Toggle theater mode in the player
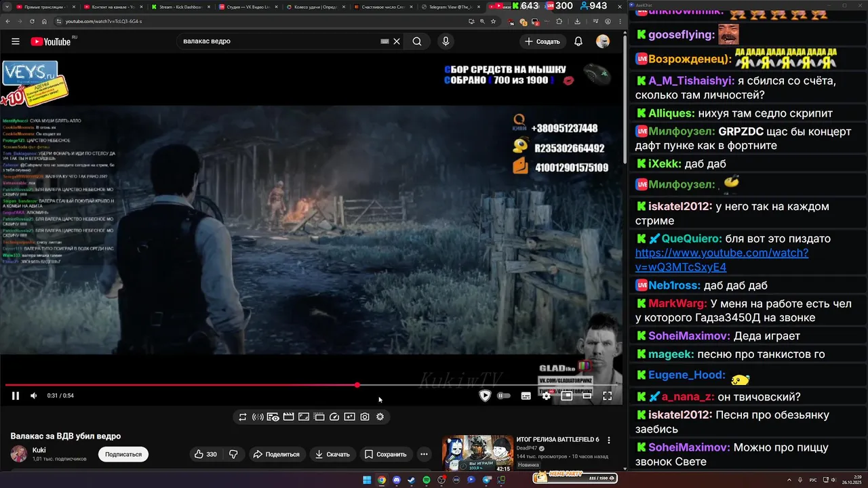Image resolution: width=868 pixels, height=488 pixels. [x=587, y=396]
